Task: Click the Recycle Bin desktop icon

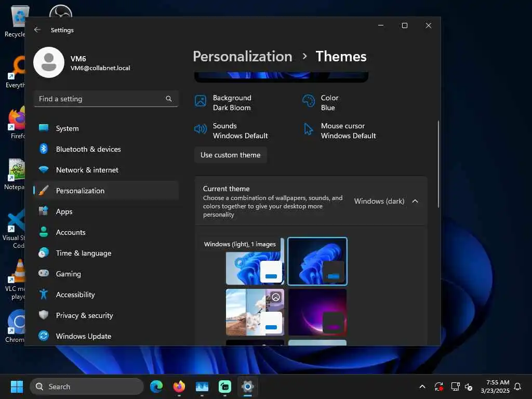Action: click(x=15, y=21)
